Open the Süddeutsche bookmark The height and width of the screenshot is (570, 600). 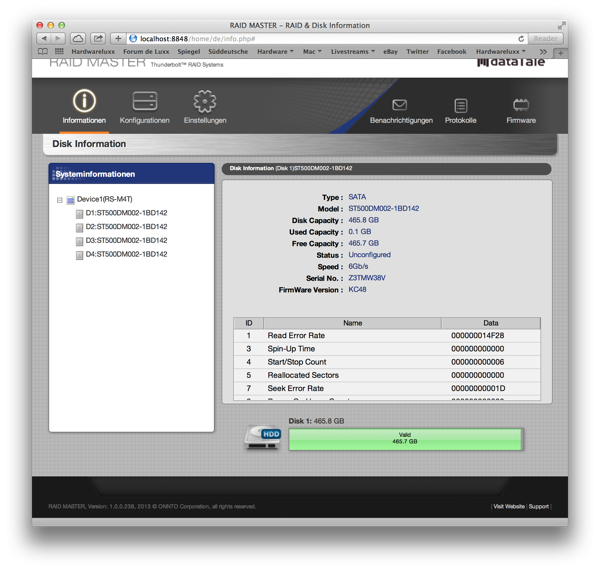click(x=228, y=51)
